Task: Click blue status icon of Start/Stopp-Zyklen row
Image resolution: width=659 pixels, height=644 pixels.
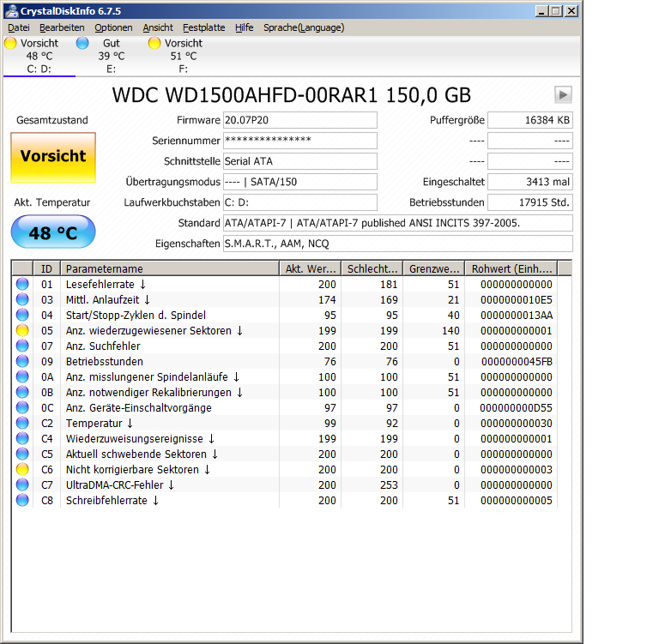Action: pos(22,315)
